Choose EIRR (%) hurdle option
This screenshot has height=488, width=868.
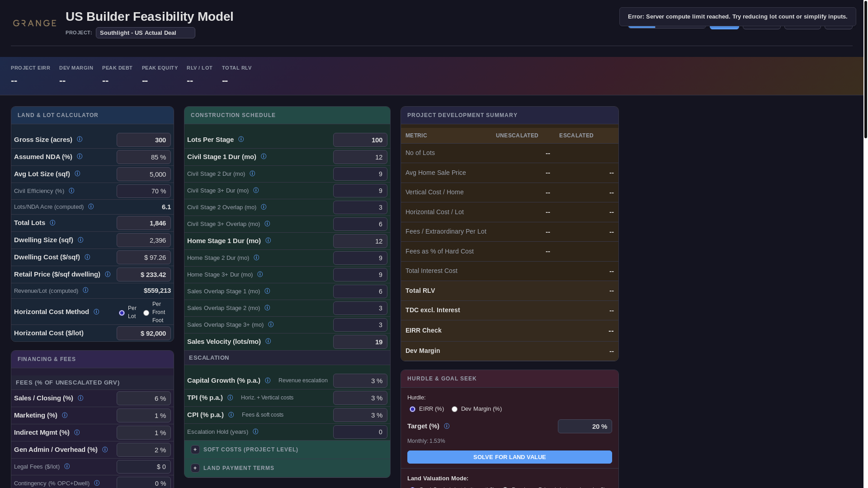[x=412, y=409]
